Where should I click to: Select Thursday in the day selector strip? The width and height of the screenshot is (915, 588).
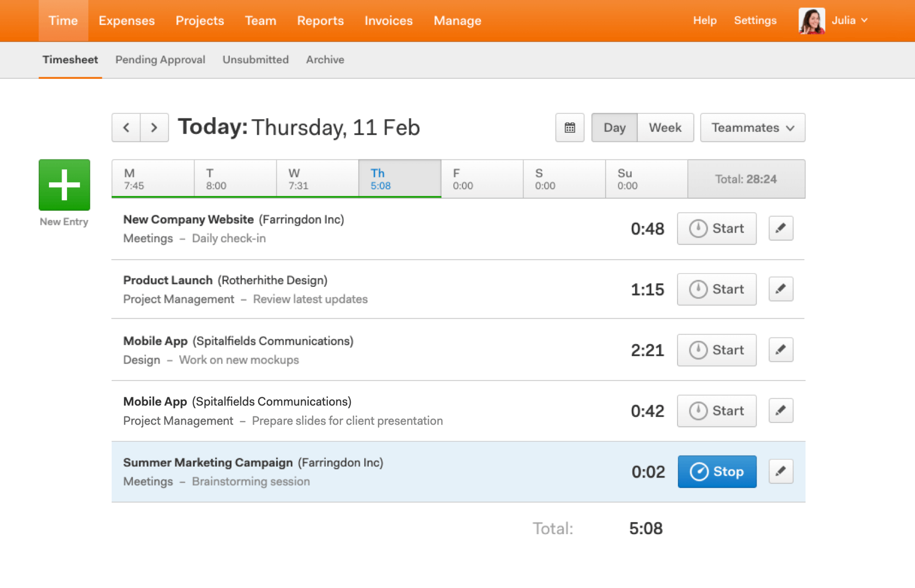click(x=399, y=179)
